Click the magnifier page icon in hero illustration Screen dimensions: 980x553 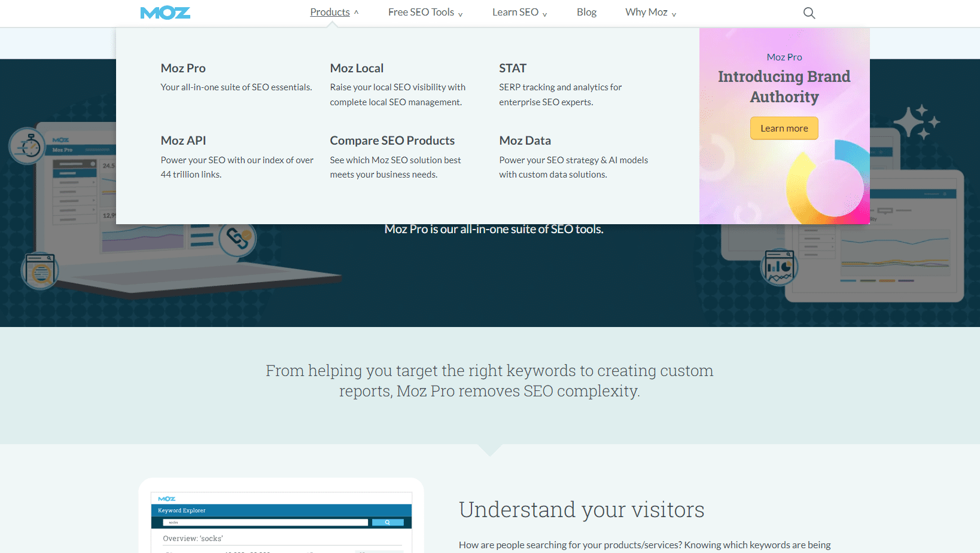pos(40,270)
